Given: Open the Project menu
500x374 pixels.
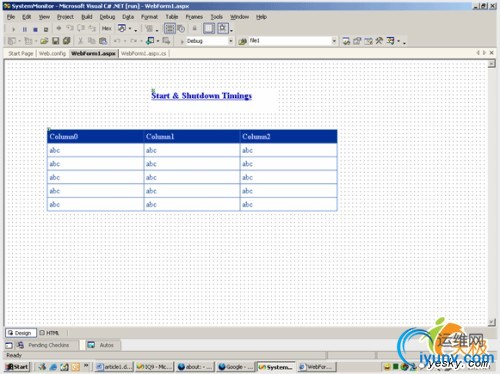Looking at the screenshot, I should tap(65, 17).
